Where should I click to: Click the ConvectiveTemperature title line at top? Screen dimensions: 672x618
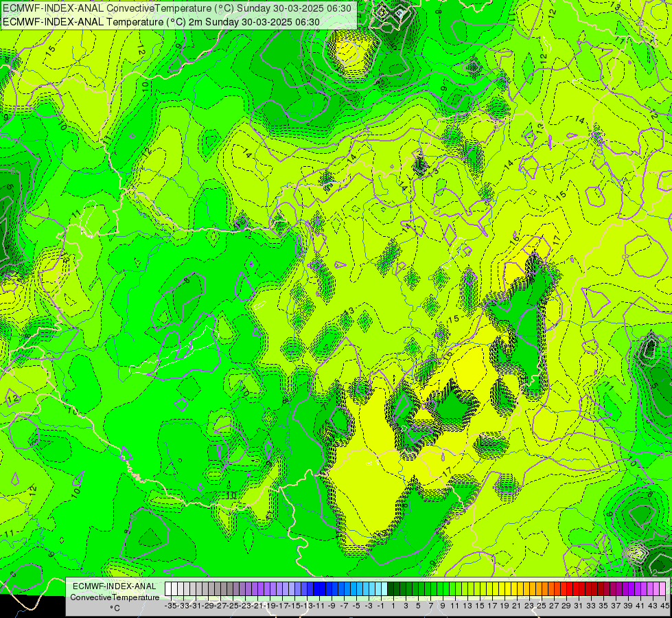(176, 8)
